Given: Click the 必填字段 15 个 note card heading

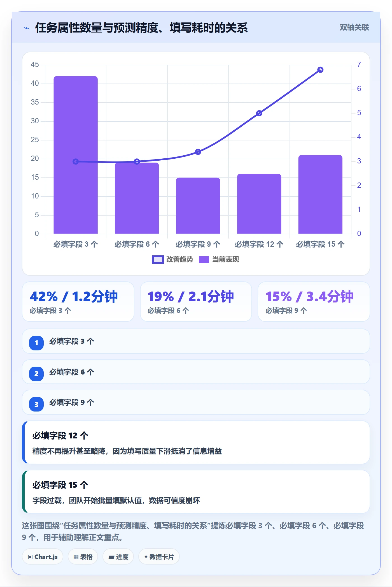Looking at the screenshot, I should pyautogui.click(x=60, y=485).
